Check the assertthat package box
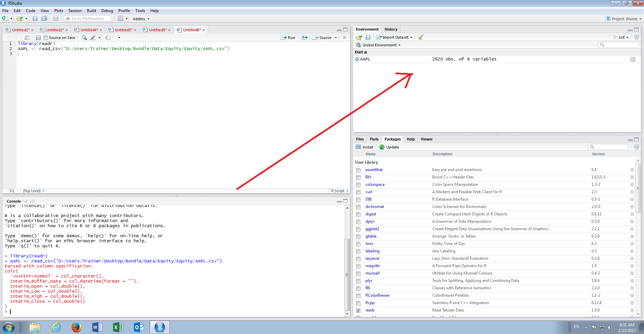Viewport: 644px width, 334px height. [x=358, y=170]
